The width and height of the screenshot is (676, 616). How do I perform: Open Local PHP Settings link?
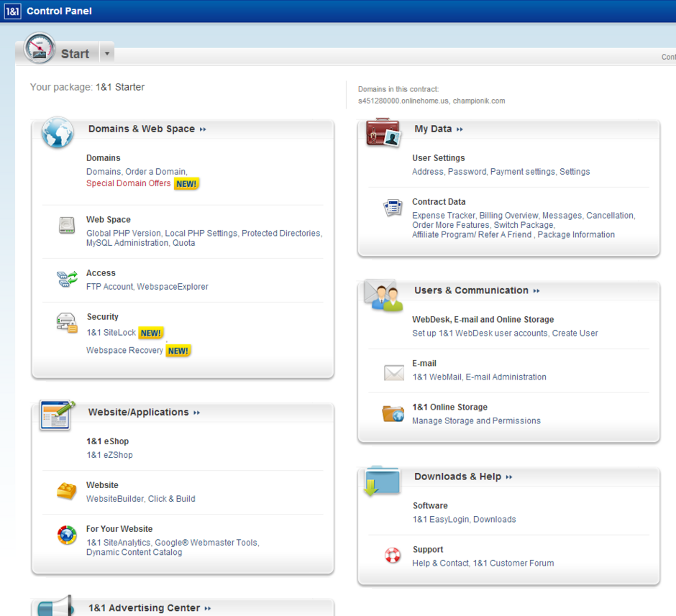pos(201,233)
